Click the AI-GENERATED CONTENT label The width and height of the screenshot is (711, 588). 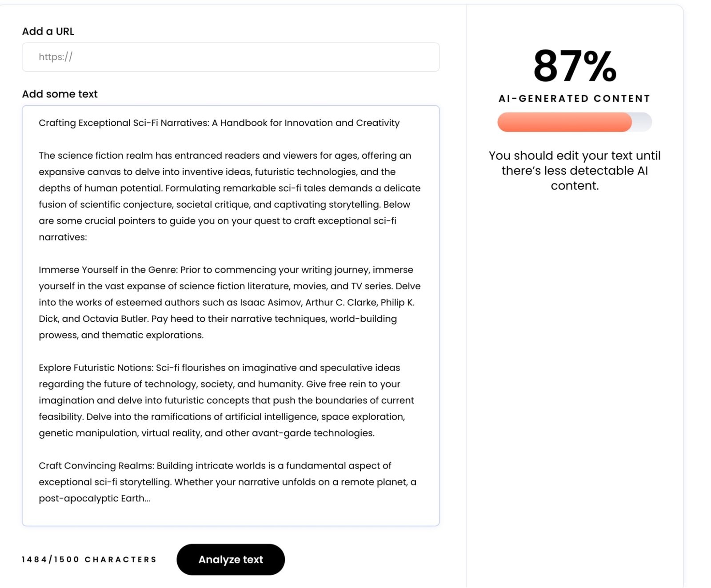pos(574,99)
